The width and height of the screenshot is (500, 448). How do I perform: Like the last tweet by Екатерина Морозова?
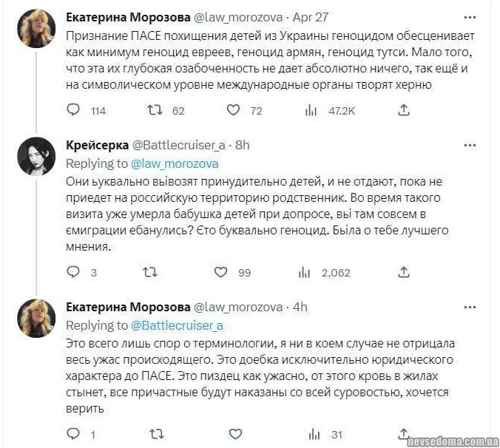234,433
